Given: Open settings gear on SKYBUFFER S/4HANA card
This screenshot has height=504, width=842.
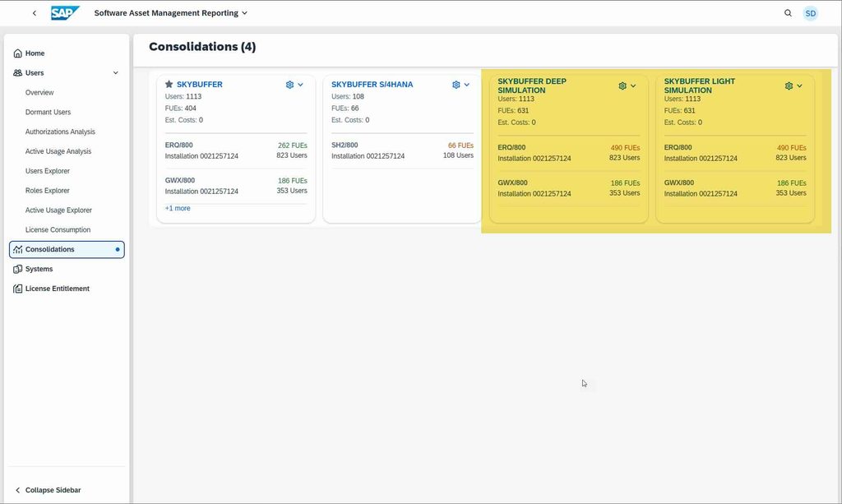Looking at the screenshot, I should pos(456,85).
